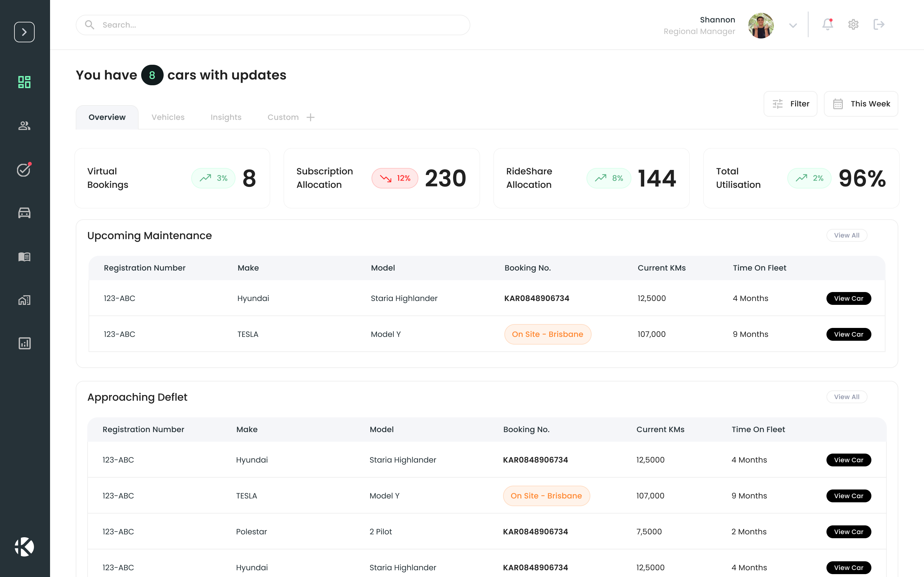Expand the sidebar with the arrow button
This screenshot has height=577, width=924.
point(24,32)
